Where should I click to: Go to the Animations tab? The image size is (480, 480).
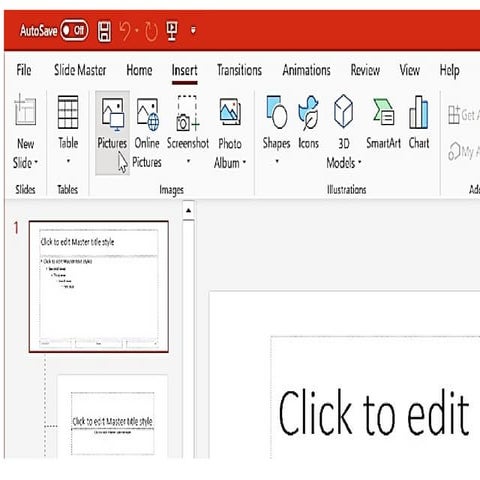[306, 70]
